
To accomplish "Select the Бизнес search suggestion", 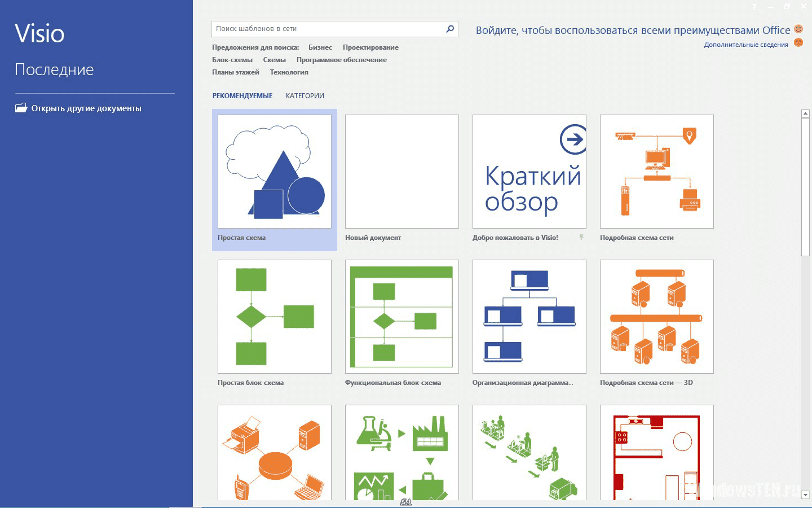I will tap(320, 47).
